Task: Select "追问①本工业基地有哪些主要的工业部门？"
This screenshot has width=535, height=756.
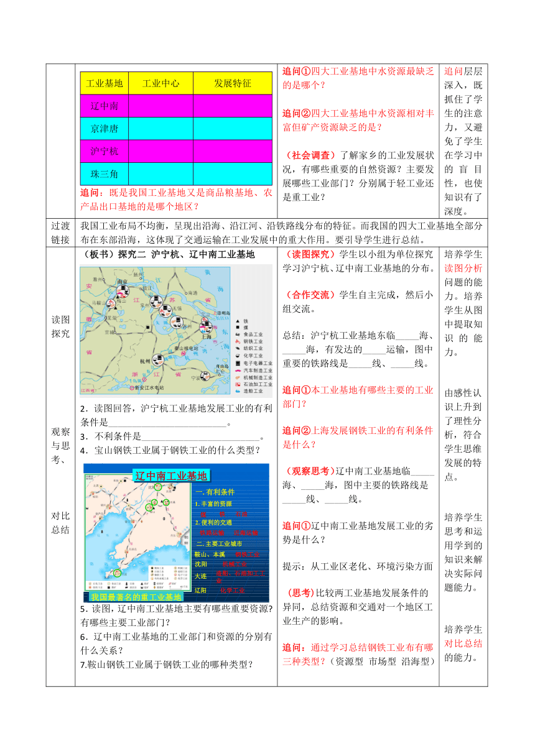Action: 358,397
